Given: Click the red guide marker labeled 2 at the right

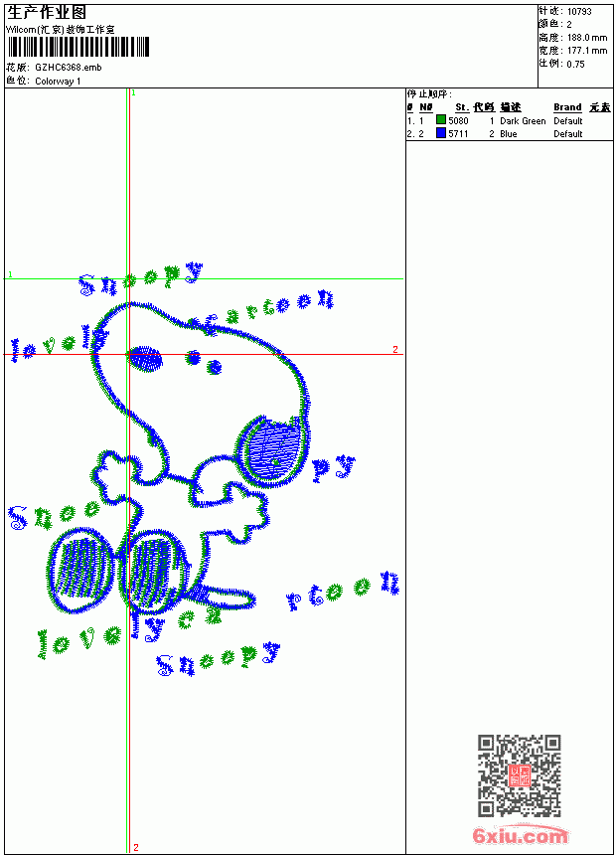Looking at the screenshot, I should tap(395, 349).
